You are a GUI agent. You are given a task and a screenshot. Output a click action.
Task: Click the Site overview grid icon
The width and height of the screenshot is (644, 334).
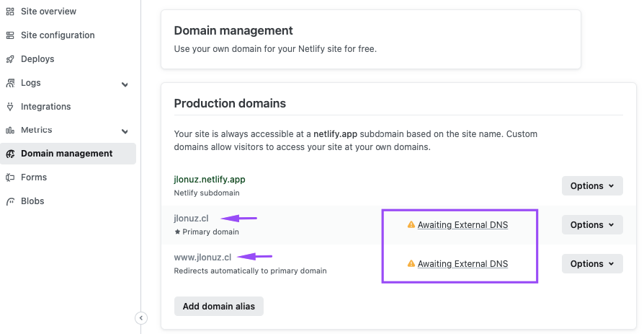pos(10,12)
